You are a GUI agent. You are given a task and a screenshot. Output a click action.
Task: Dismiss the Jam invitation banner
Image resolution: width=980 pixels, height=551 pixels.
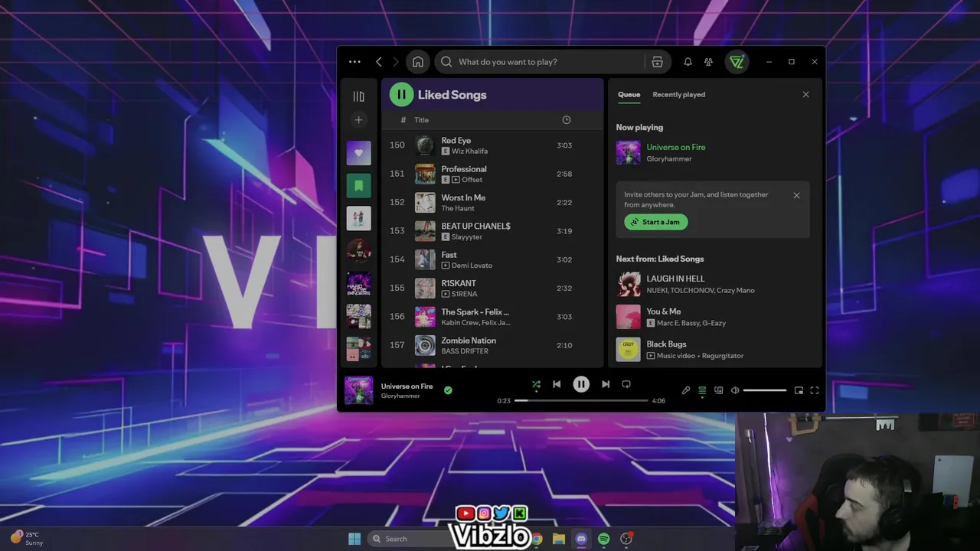coord(796,196)
